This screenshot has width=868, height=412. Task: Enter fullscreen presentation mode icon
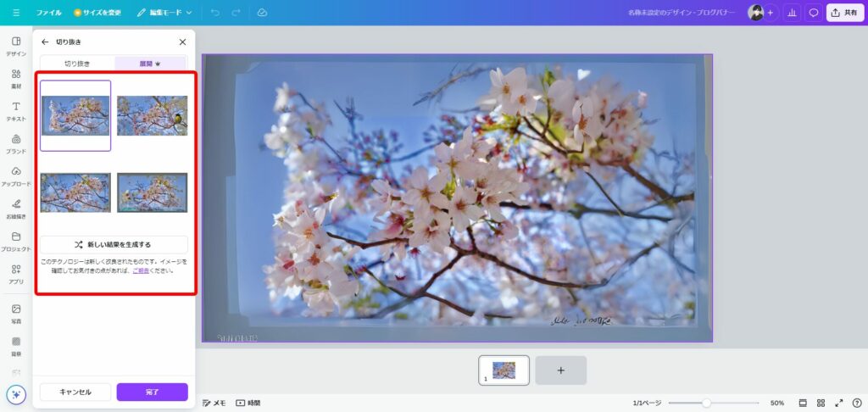tap(839, 404)
